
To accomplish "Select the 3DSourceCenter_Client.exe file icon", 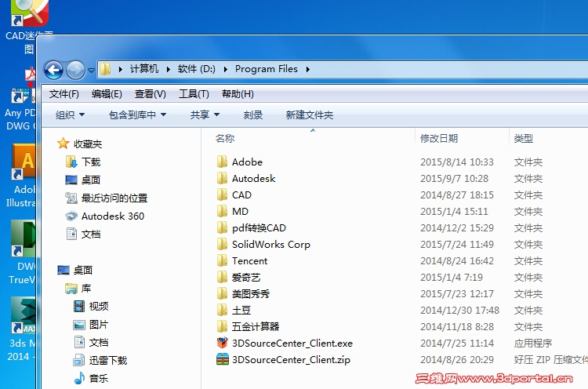I will (223, 343).
